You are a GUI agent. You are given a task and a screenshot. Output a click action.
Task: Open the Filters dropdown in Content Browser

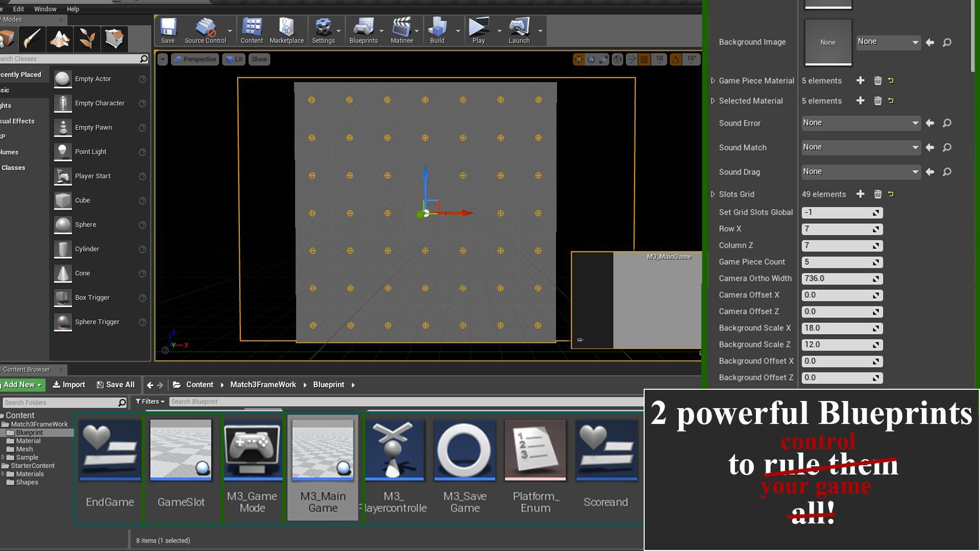coord(150,402)
